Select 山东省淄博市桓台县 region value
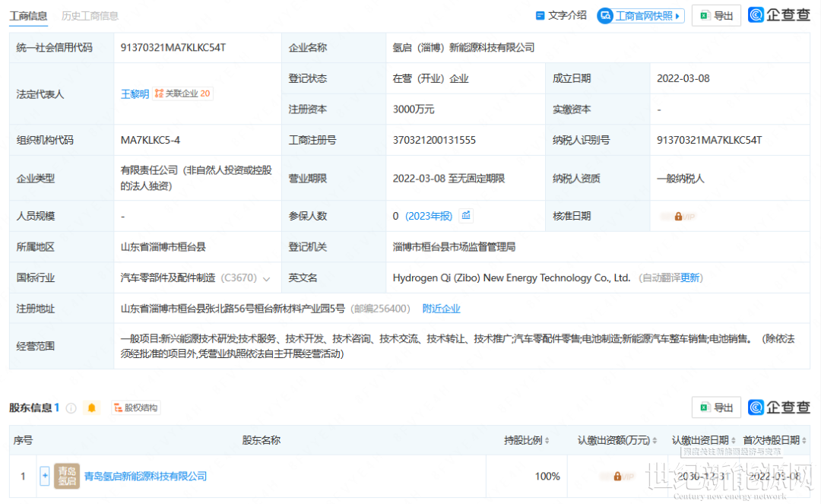The width and height of the screenshot is (821, 504). 163,247
